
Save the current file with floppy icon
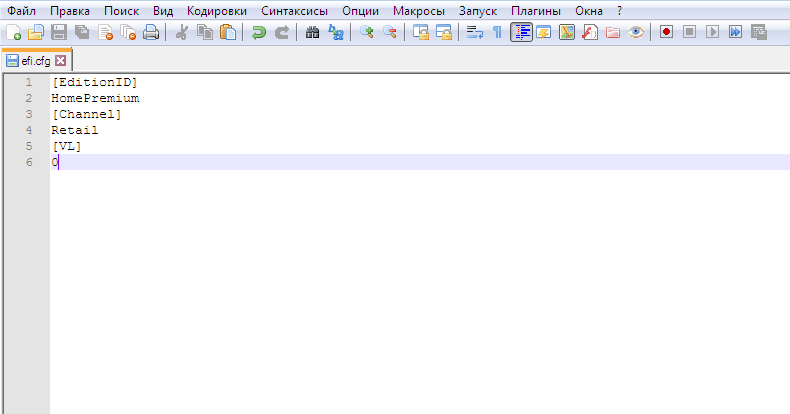(59, 33)
